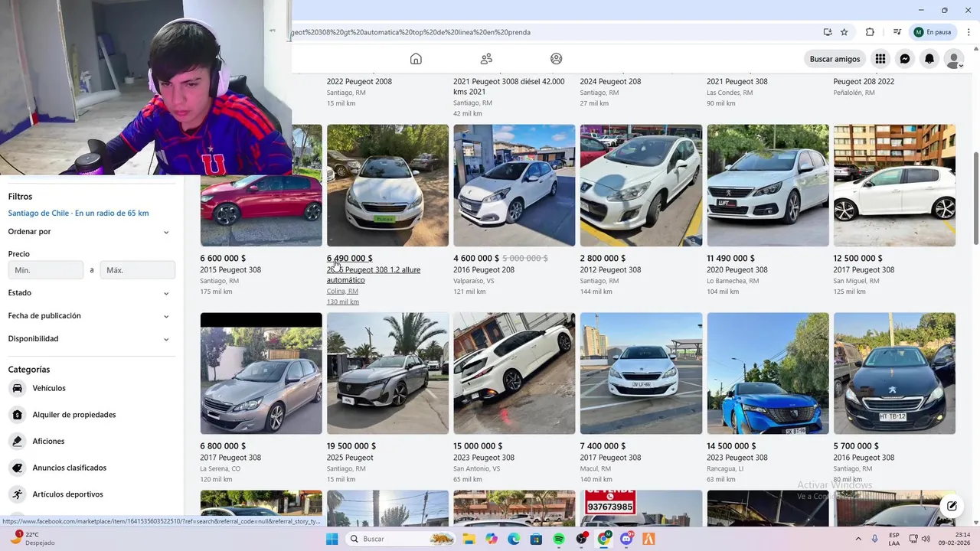Open Chrome extensions puzzle icon
980x551 pixels.
coord(870,32)
